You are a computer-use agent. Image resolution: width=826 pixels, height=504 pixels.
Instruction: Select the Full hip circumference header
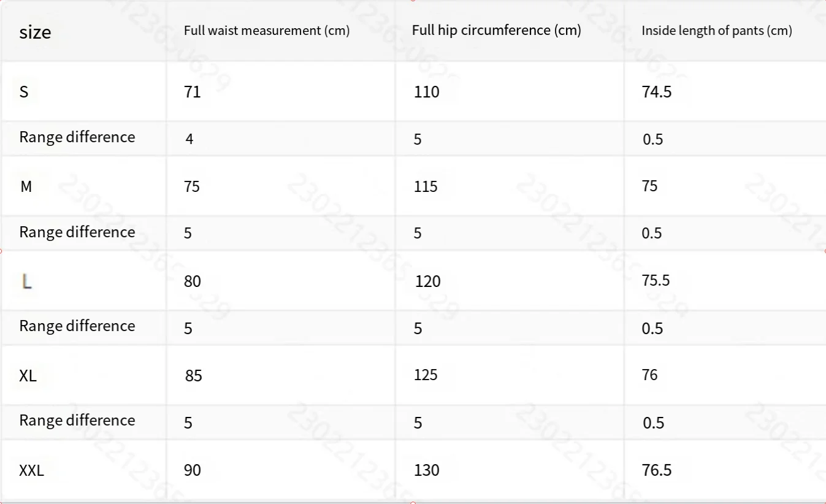(496, 30)
